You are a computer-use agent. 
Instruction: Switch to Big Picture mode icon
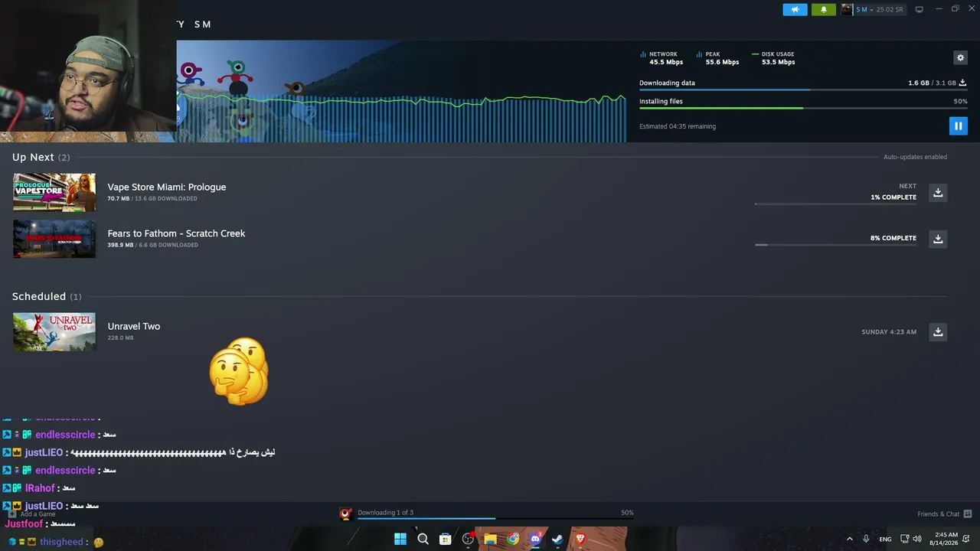pos(919,9)
